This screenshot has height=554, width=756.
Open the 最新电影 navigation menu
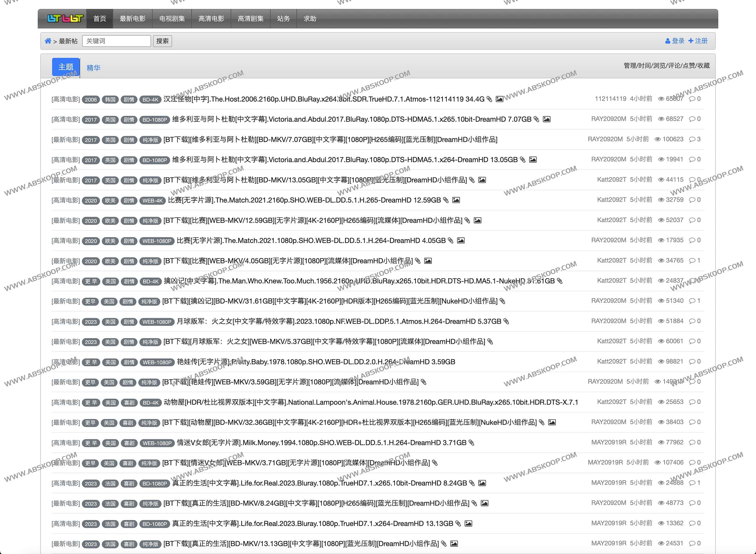click(132, 18)
